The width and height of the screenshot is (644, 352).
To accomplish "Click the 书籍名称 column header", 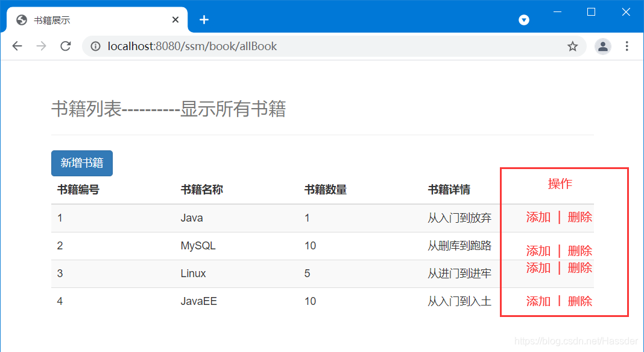I will 201,190.
